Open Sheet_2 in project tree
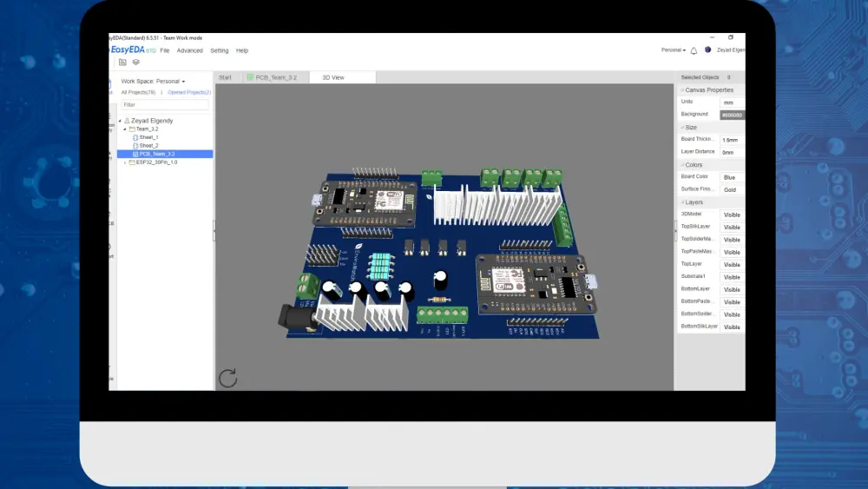868x489 pixels. (x=149, y=146)
